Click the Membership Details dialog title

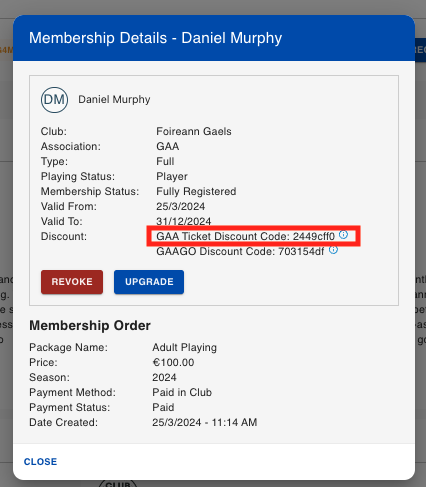[155, 38]
